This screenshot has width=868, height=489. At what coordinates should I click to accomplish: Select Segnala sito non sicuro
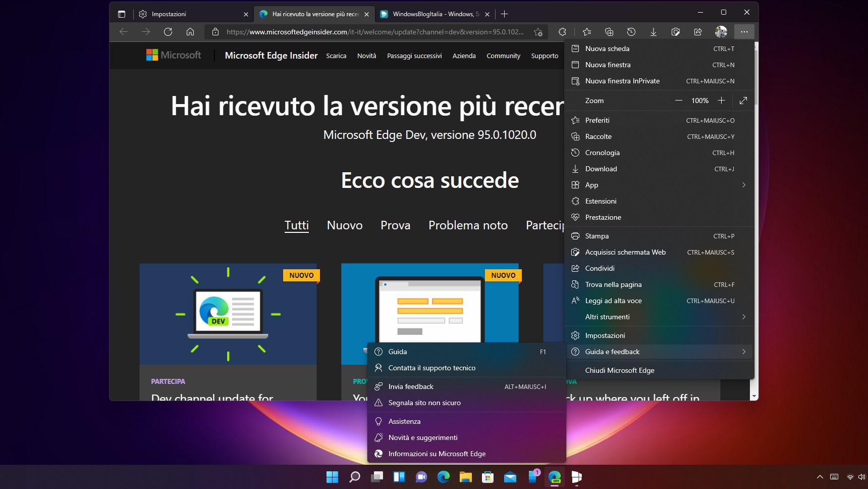point(467,403)
